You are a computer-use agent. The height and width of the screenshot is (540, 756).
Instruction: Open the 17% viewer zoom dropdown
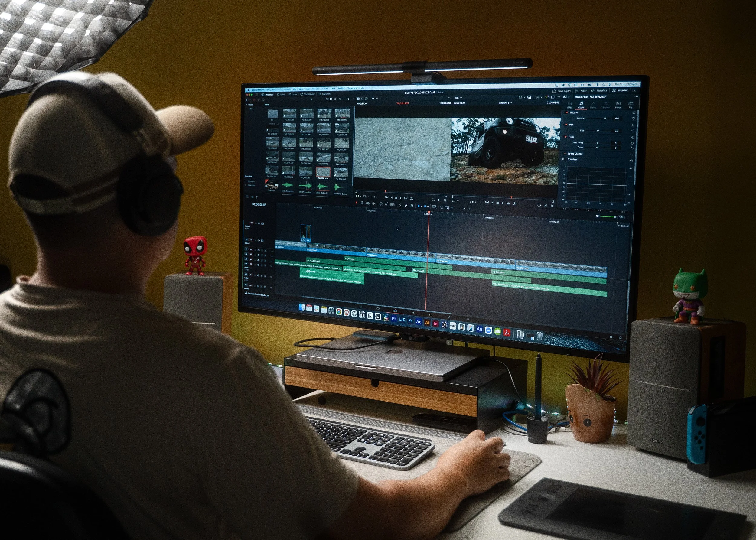[x=459, y=98]
